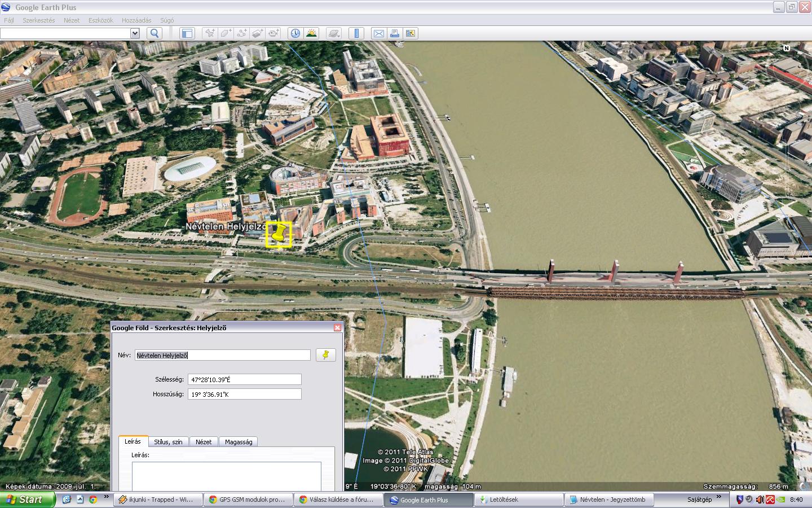Click the Add Polygon toolbar icon
The height and width of the screenshot is (508, 812).
click(x=226, y=33)
